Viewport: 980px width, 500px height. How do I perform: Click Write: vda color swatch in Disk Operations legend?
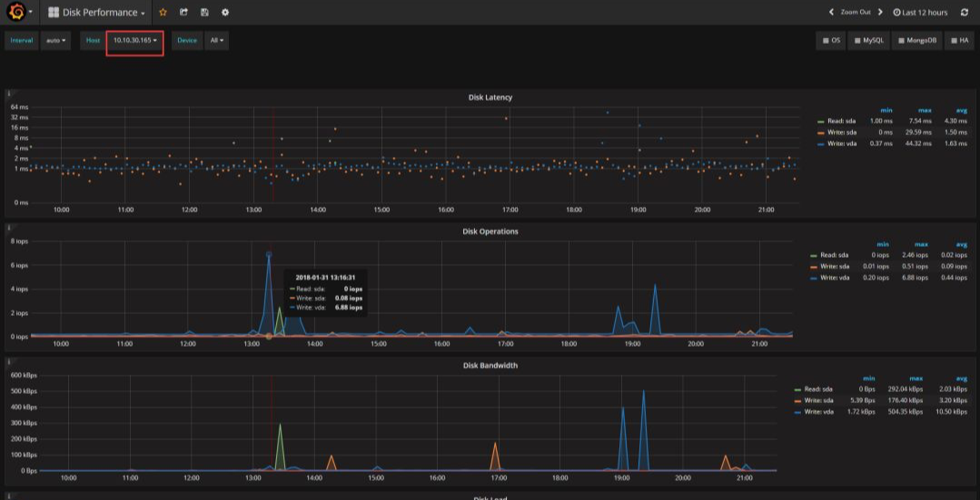pyautogui.click(x=813, y=279)
